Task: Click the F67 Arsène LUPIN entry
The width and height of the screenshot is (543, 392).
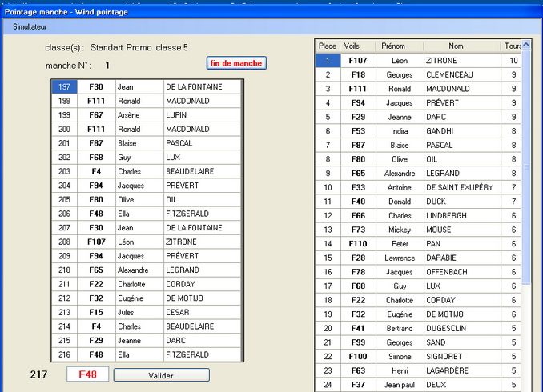Action: 144,115
